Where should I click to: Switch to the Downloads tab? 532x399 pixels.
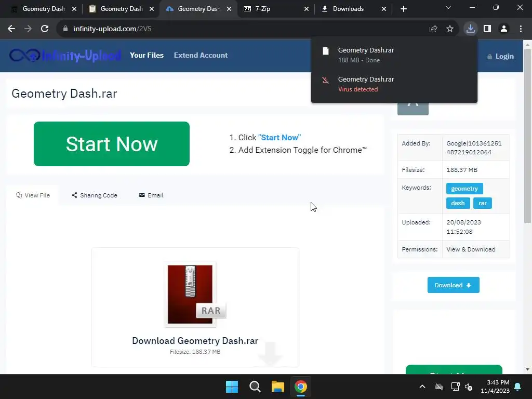pyautogui.click(x=353, y=9)
